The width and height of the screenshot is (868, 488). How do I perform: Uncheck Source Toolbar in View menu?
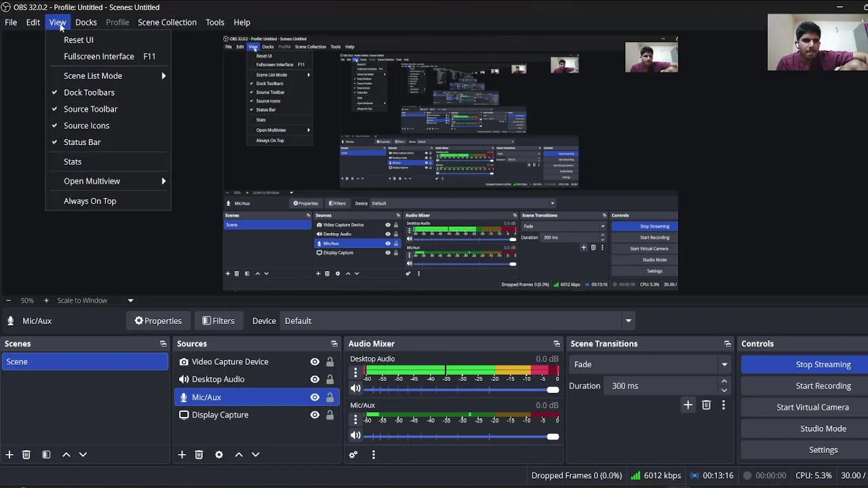(108, 109)
